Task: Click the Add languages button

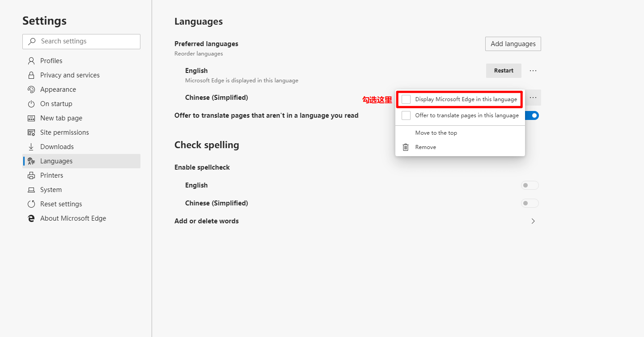Action: coord(513,43)
